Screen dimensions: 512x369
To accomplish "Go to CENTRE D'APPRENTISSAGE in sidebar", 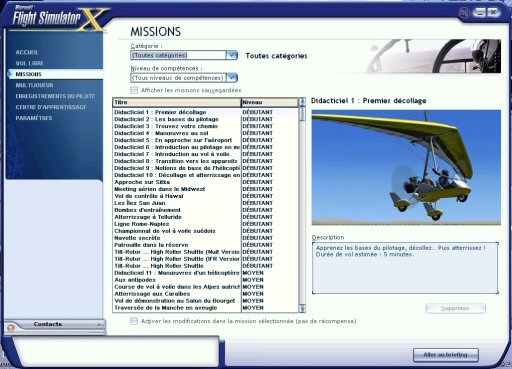I will [51, 107].
